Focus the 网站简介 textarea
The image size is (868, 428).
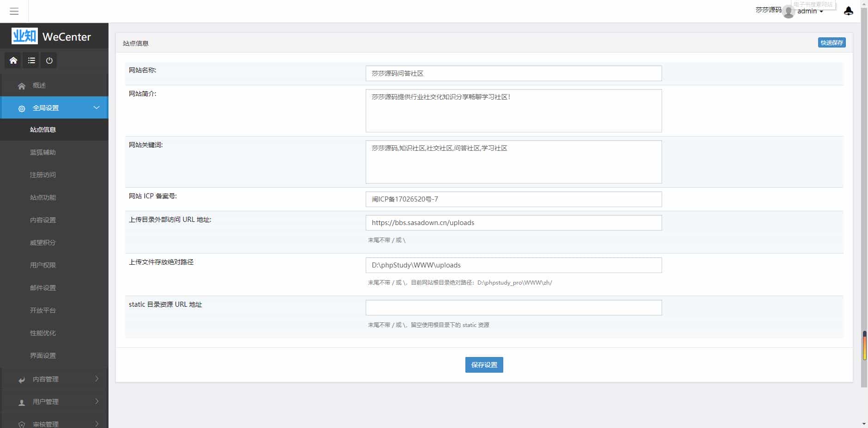coord(513,111)
